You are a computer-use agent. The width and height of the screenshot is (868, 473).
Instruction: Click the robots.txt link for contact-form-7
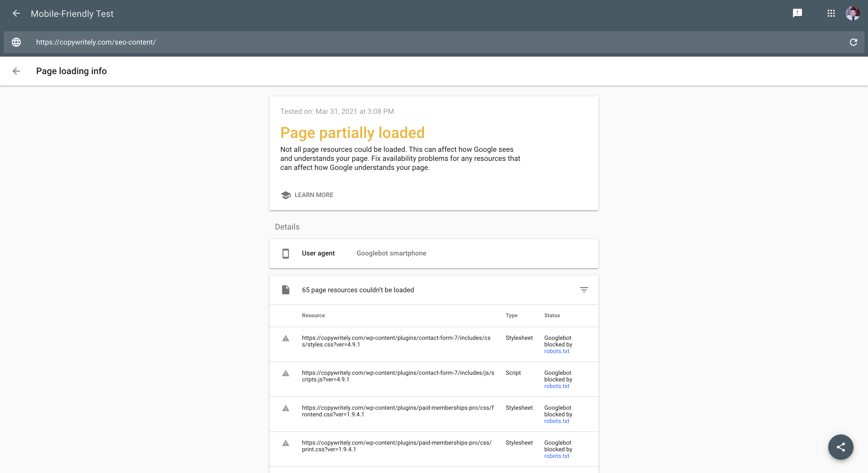point(556,351)
